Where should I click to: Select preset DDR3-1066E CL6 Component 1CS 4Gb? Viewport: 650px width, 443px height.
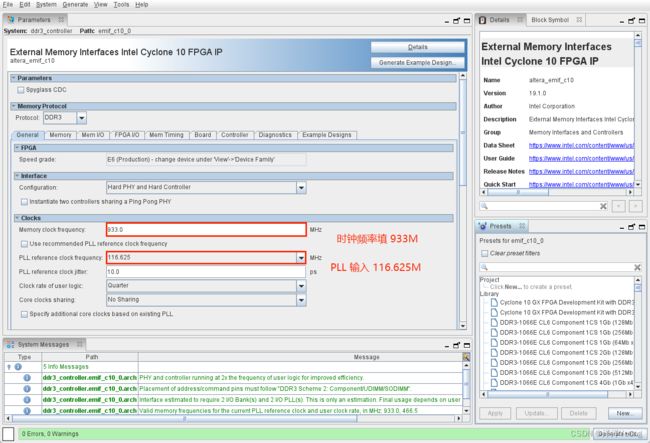point(562,382)
